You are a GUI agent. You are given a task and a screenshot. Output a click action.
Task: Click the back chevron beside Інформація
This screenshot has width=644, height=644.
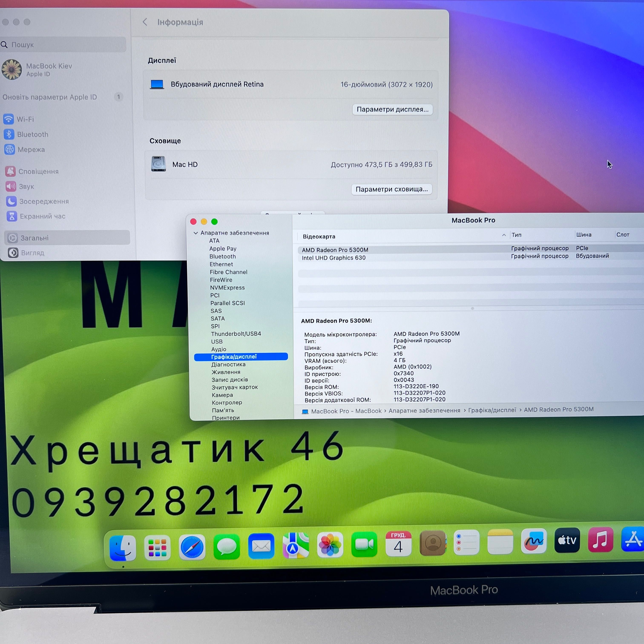click(x=145, y=22)
